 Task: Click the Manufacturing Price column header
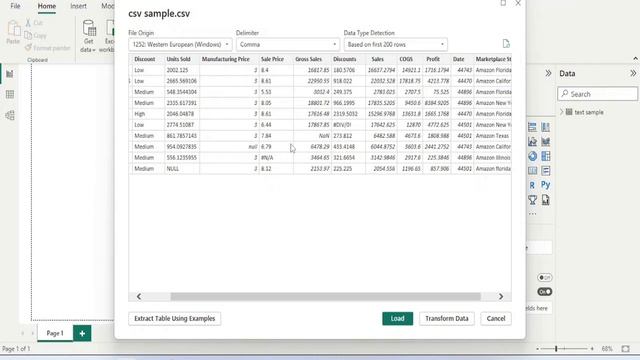[229, 59]
